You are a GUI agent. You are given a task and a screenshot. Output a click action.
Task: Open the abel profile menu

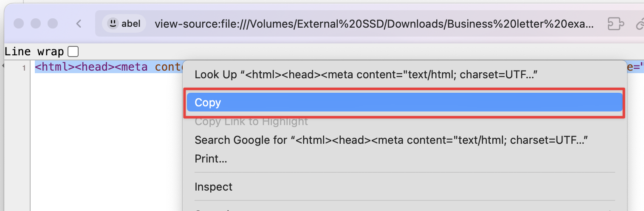[124, 24]
